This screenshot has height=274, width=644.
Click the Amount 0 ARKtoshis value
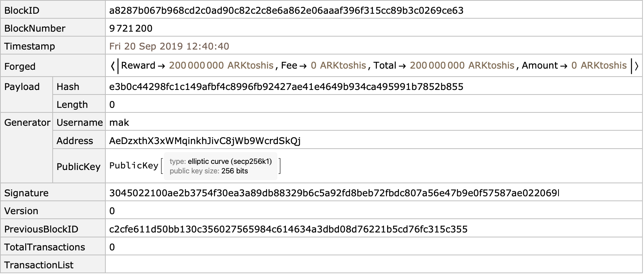pos(599,65)
